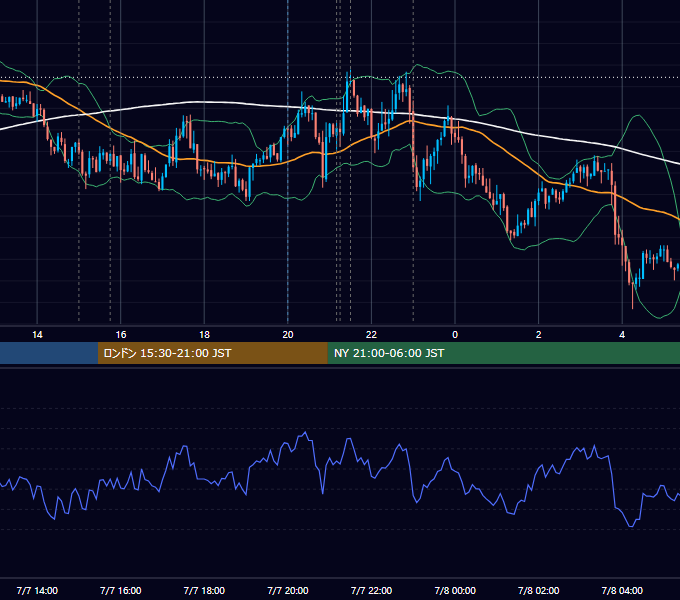Click the 7/8 04:00 time label
This screenshot has height=600, width=680.
coord(622,590)
